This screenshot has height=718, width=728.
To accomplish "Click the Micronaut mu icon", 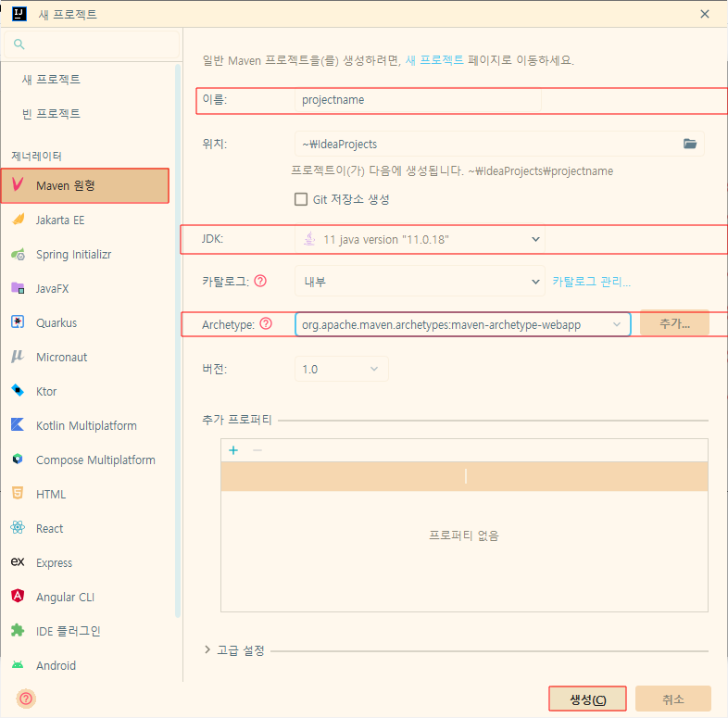I will (x=18, y=356).
